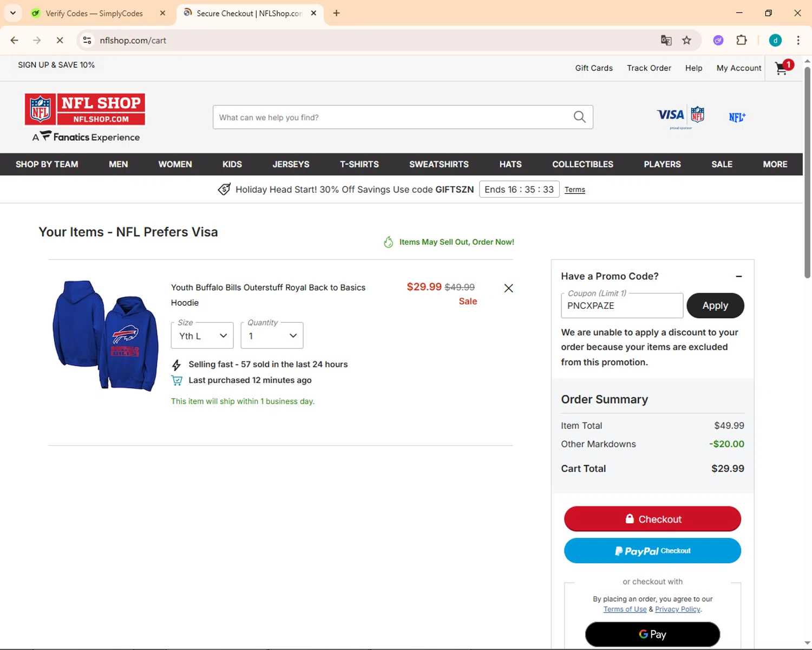This screenshot has height=650, width=812.
Task: Open the My Account link
Action: (738, 68)
